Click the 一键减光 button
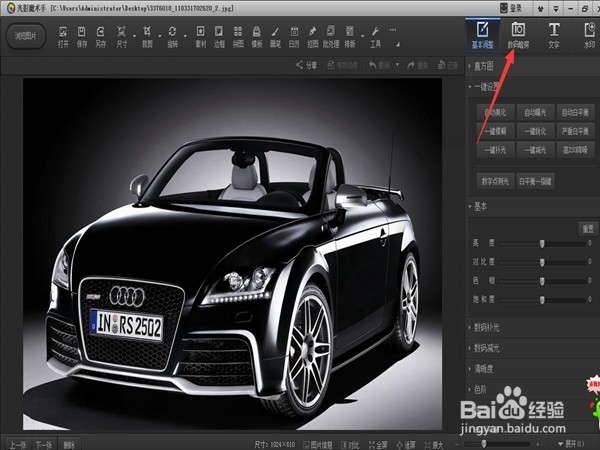 [x=535, y=150]
